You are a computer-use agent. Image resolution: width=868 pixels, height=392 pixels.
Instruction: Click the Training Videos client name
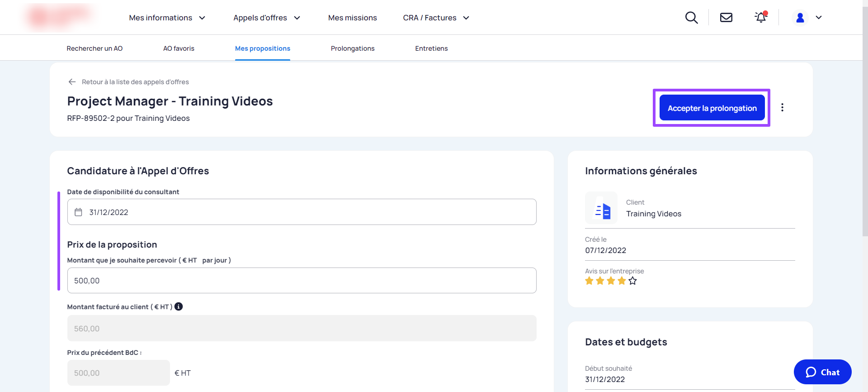pyautogui.click(x=654, y=214)
